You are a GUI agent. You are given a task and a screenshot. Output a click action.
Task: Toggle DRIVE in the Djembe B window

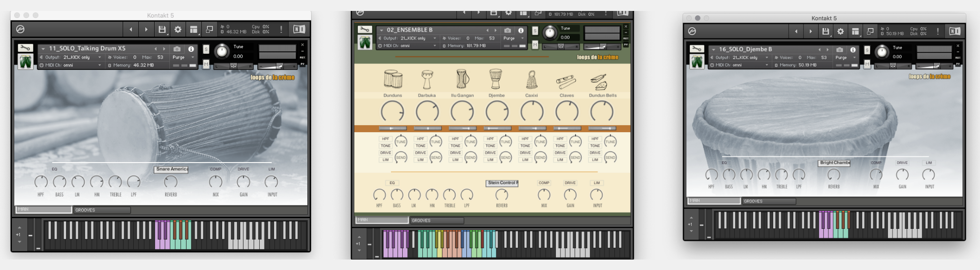902,163
